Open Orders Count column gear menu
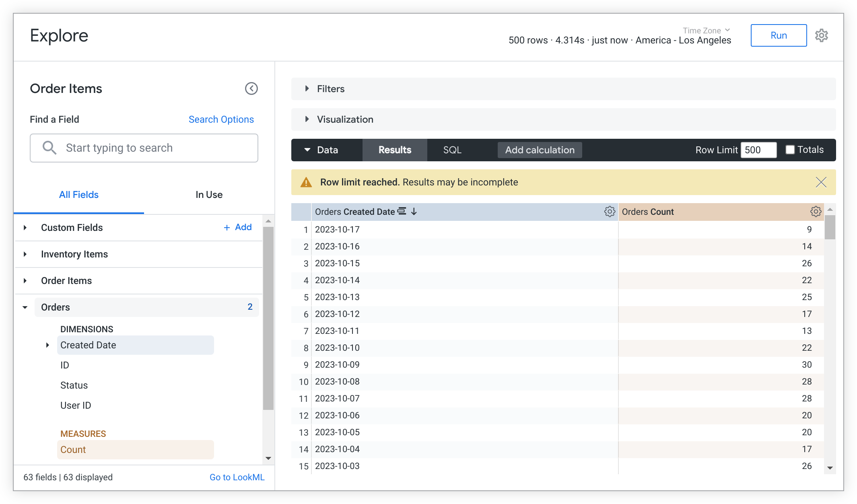 click(x=816, y=212)
